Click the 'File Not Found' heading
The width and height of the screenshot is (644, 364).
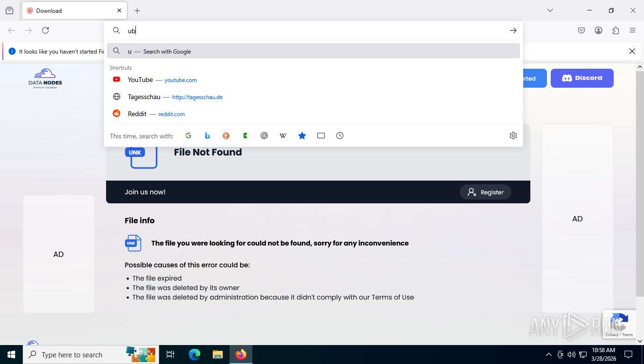[208, 152]
